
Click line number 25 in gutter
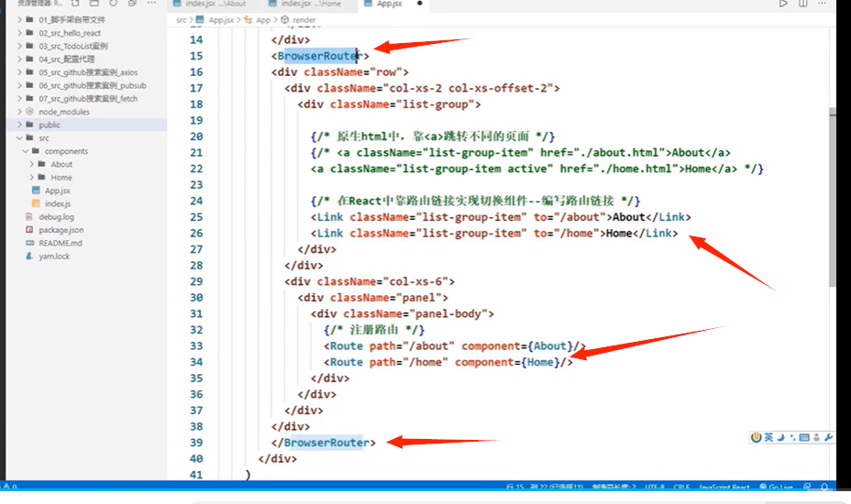click(x=196, y=217)
